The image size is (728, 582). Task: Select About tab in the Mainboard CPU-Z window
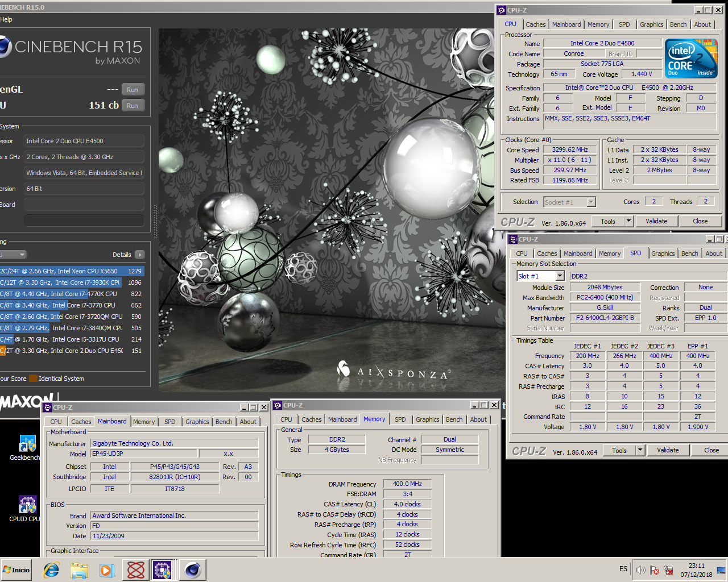tap(248, 422)
